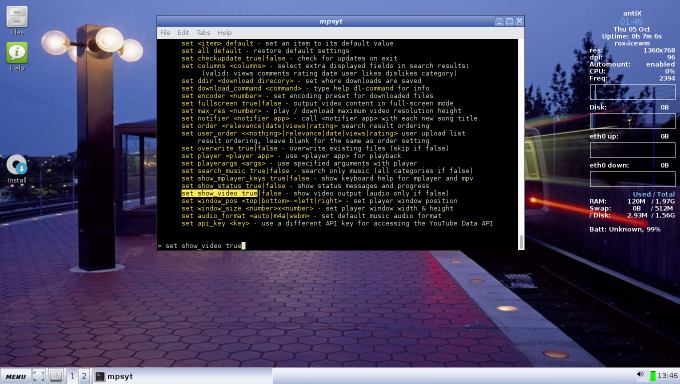This screenshot has width=680, height=384.
Task: Open the File menu in mpsyt terminal
Action: (165, 33)
